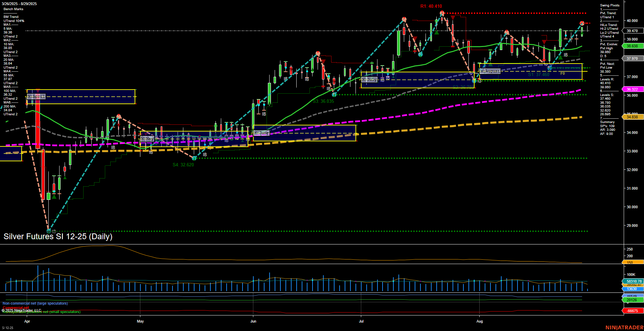Click the green 20126 COT value tag
Image resolution: width=644 pixels, height=331 pixels.
(x=632, y=300)
